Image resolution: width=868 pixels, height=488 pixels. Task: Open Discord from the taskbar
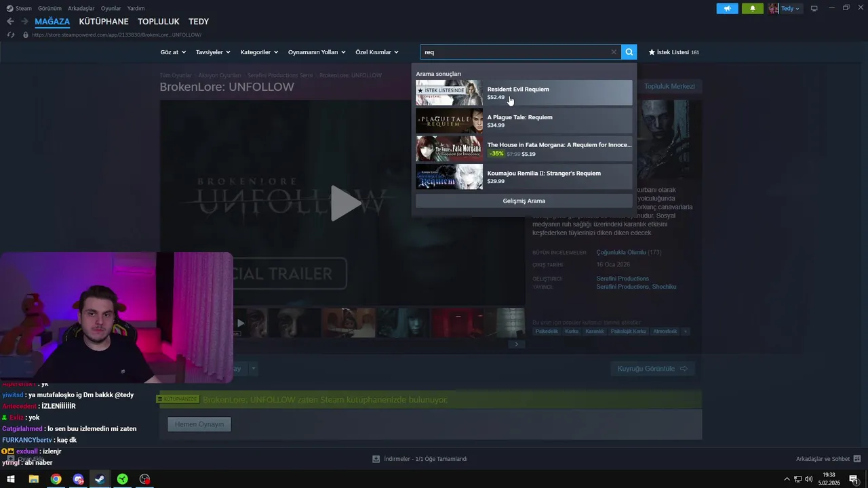point(78,479)
